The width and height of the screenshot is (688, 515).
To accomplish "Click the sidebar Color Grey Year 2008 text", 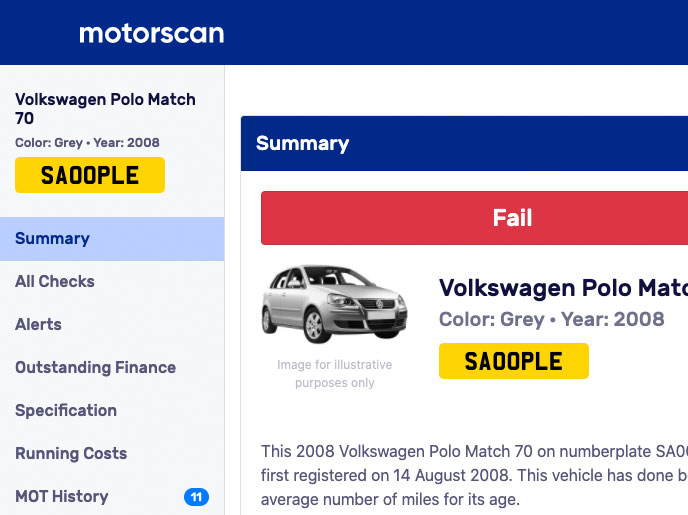I will 87,143.
